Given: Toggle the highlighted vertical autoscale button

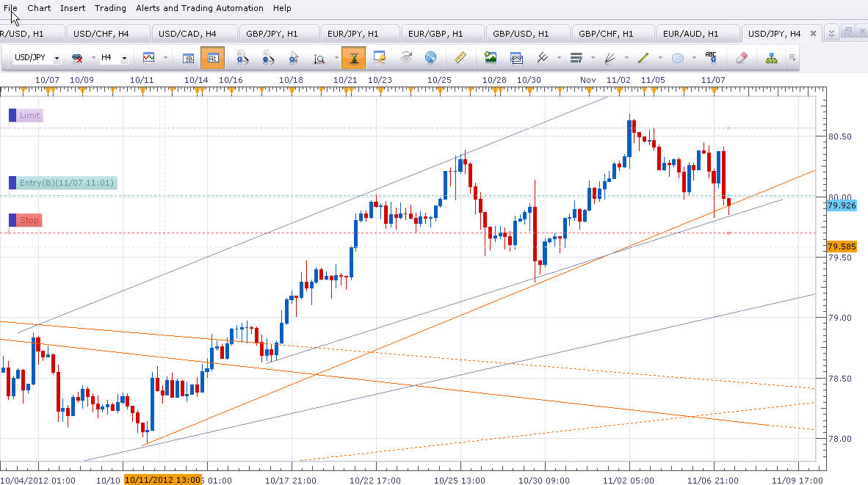Looking at the screenshot, I should (354, 58).
